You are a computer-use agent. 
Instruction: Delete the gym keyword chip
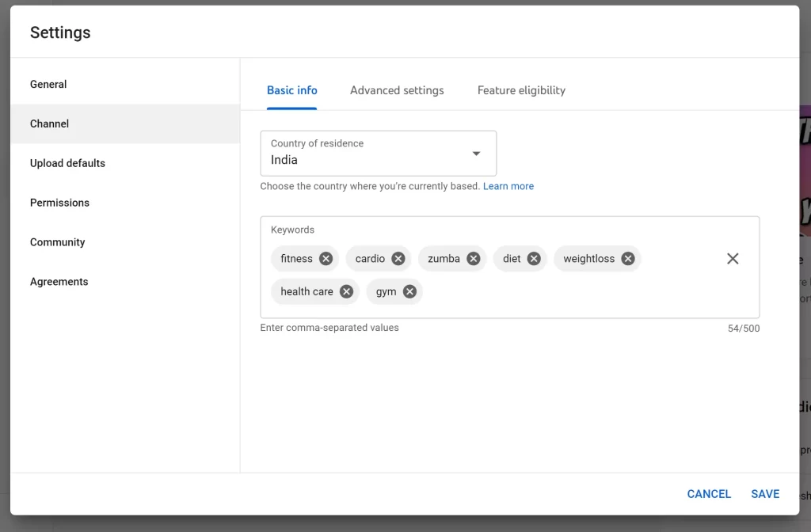click(x=409, y=291)
